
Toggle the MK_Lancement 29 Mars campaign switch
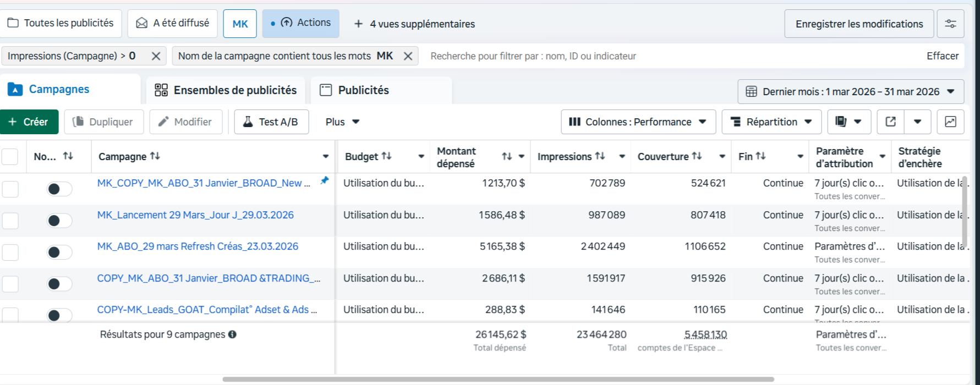59,221
